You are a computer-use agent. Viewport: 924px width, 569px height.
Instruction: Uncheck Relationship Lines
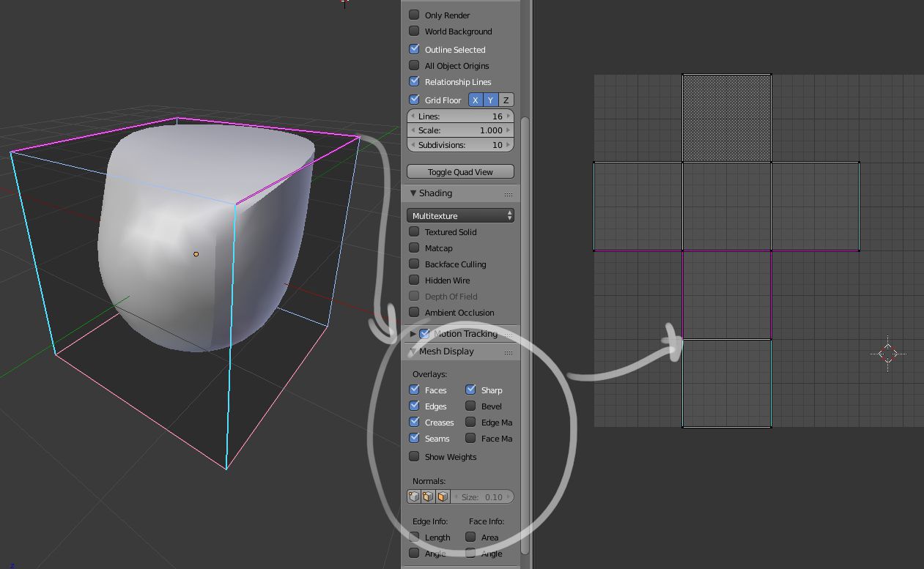pos(414,81)
